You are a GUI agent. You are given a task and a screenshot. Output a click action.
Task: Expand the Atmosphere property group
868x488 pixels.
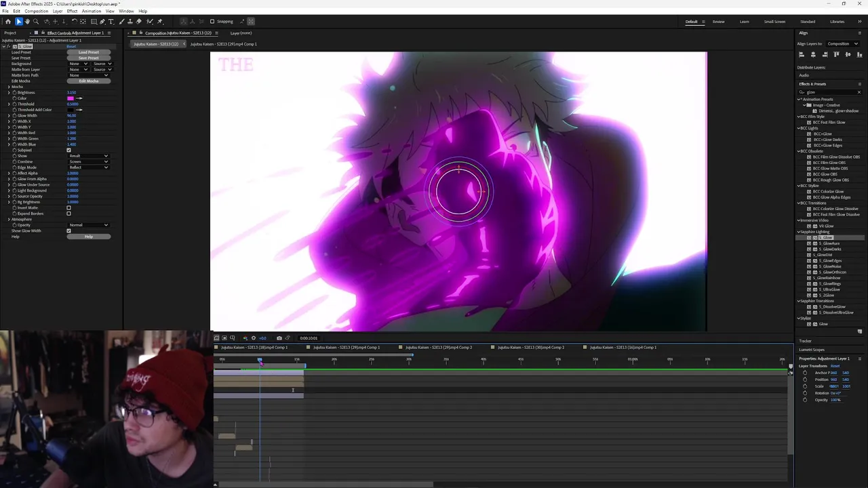pyautogui.click(x=9, y=220)
